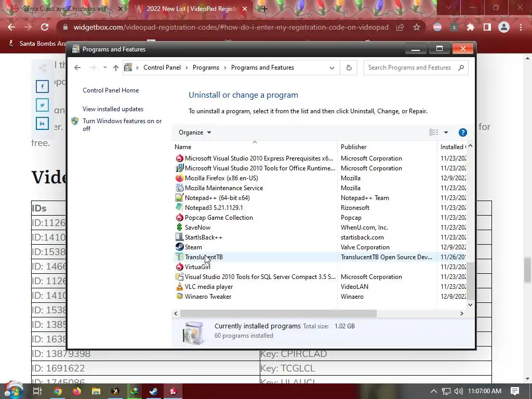Share the page on Twitter
This screenshot has width=532, height=399.
pos(43,105)
